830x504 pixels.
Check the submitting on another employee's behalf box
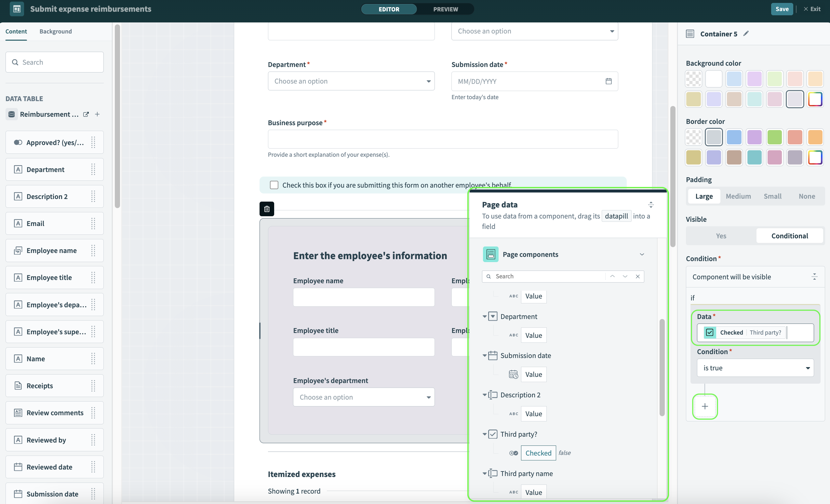point(274,185)
